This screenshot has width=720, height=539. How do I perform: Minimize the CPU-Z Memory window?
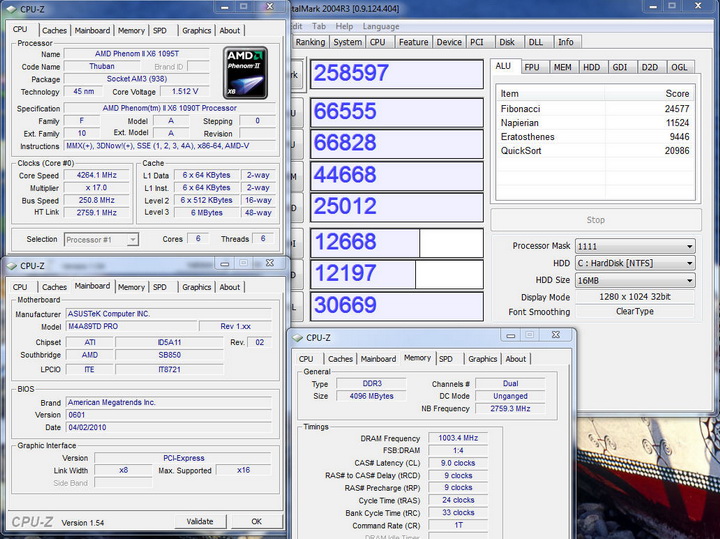[511, 335]
